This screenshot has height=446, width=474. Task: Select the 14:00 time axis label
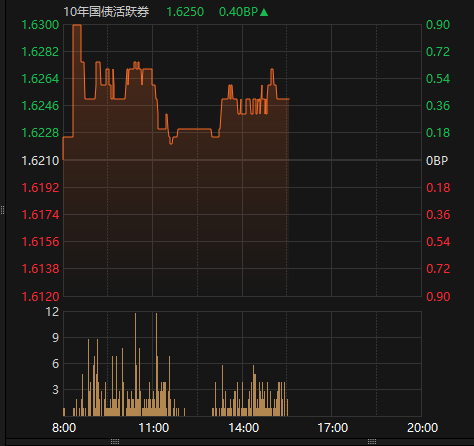point(243,428)
